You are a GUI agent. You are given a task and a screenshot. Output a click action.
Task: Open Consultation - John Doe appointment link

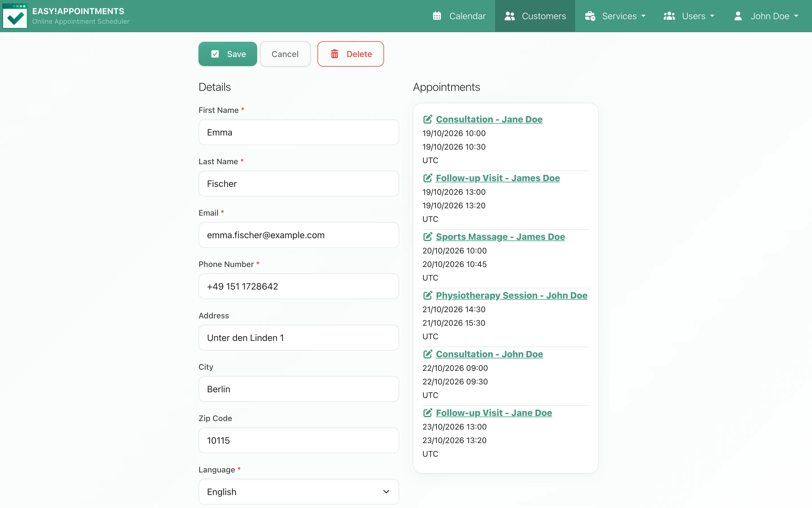tap(489, 354)
